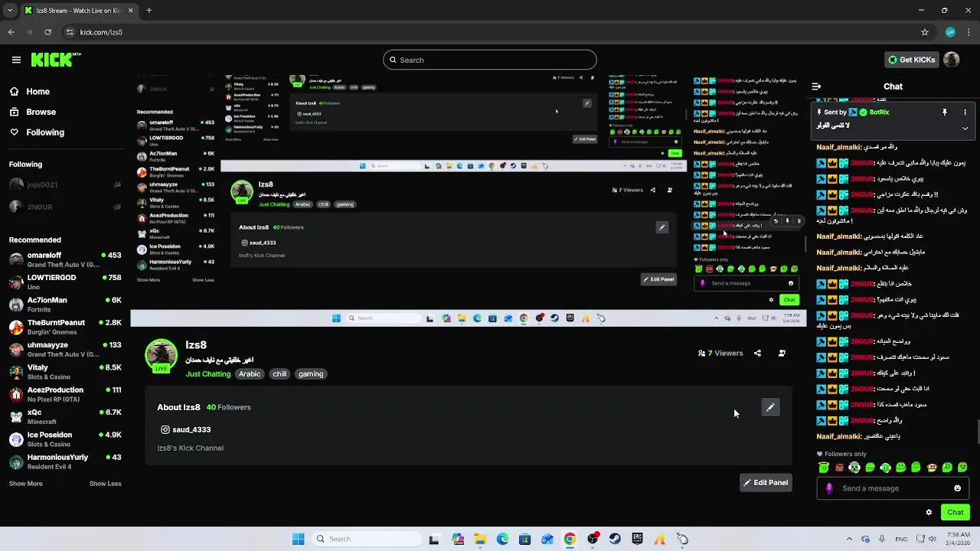Screen dimensions: 980x551
Task: Select the chill tag below the video
Action: click(x=279, y=374)
